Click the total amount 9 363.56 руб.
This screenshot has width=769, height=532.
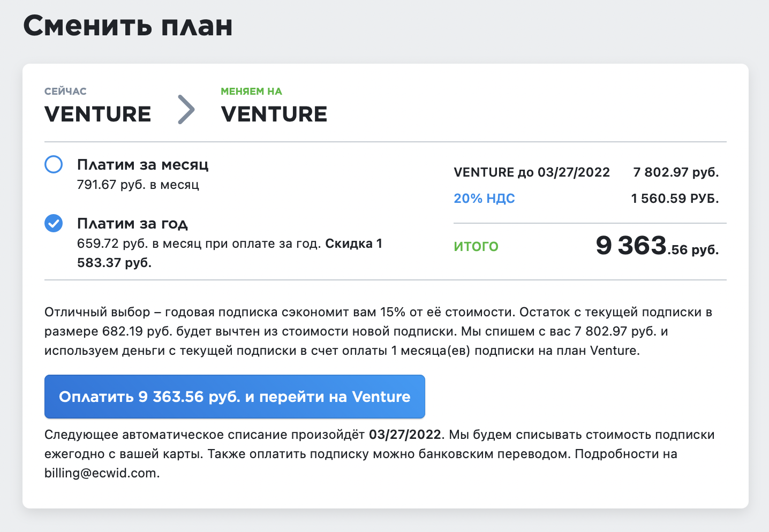point(657,246)
